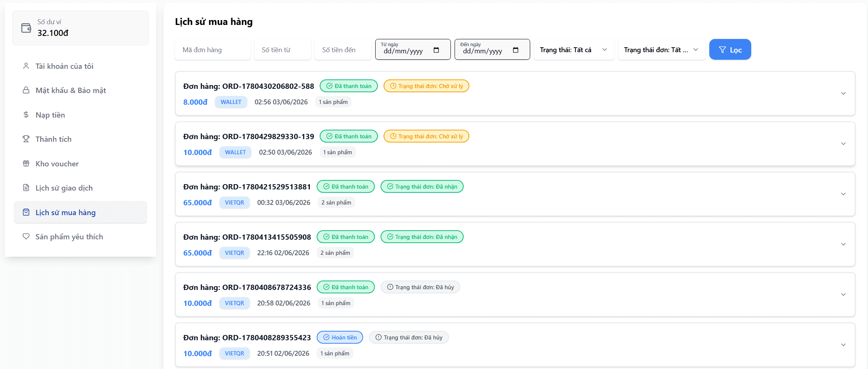Click the heart icon beside Sản phẩm yêu thích
This screenshot has height=369, width=868.
(x=26, y=237)
